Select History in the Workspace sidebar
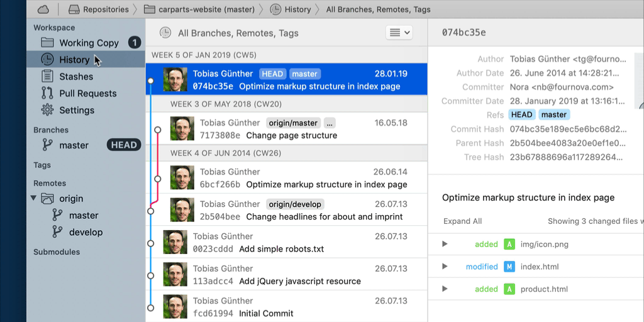This screenshot has height=322, width=644. click(74, 60)
